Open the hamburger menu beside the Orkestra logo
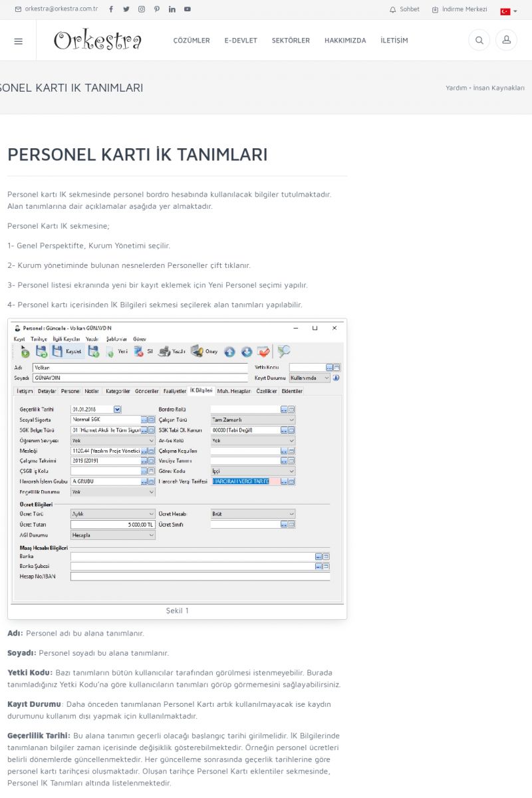This screenshot has height=798, width=532. (x=18, y=41)
